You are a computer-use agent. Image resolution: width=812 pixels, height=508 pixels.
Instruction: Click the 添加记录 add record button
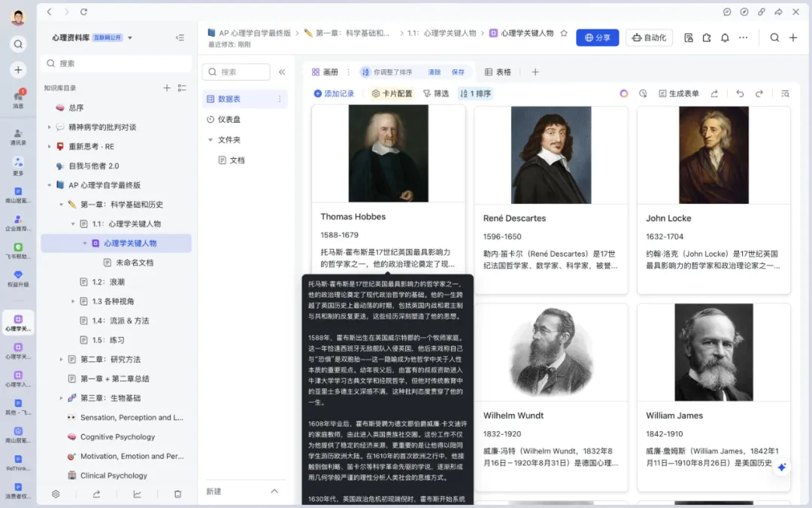(335, 93)
